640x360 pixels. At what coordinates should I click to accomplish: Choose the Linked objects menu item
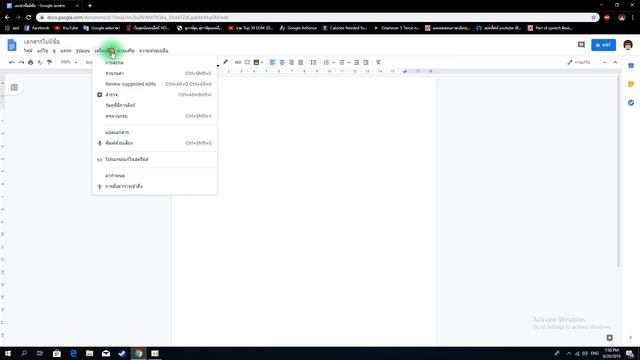point(154,105)
